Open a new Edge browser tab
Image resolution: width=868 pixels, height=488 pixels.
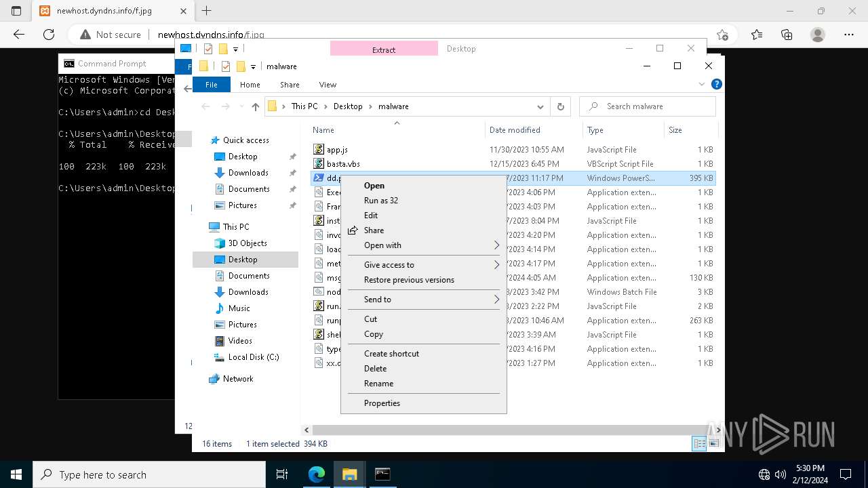[207, 11]
